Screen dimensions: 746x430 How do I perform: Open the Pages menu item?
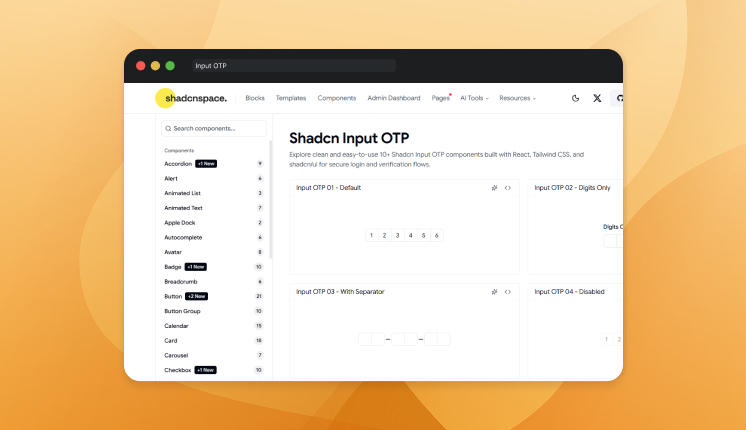441,98
